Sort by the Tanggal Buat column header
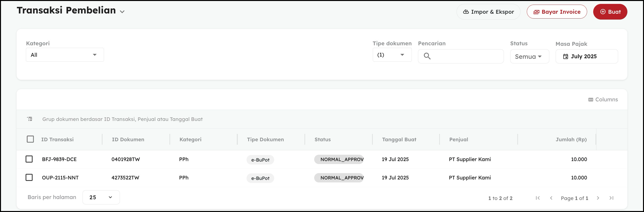644x212 pixels. click(399, 139)
